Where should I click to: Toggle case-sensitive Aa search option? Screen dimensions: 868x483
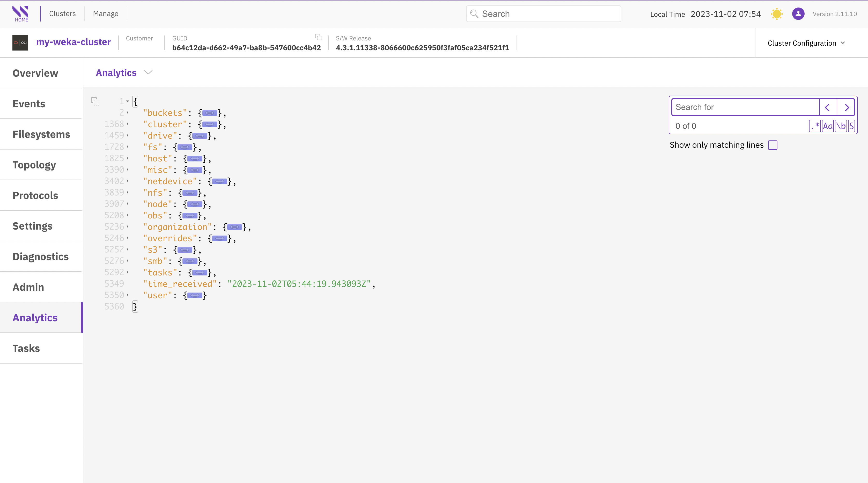pyautogui.click(x=828, y=126)
